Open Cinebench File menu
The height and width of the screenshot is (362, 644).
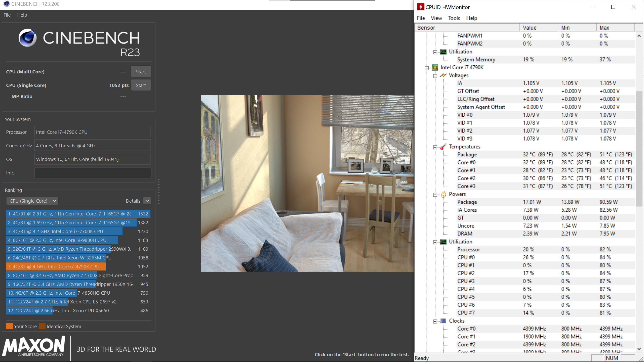click(x=7, y=15)
